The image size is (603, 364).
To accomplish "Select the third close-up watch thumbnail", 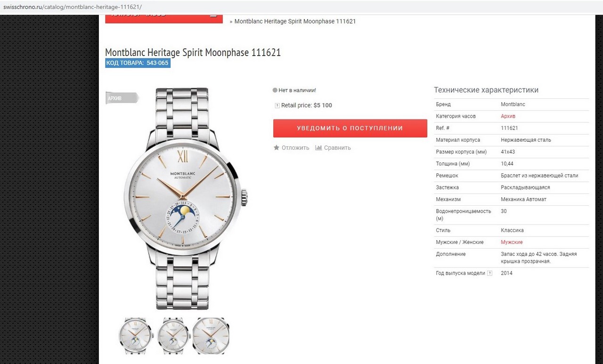I will pyautogui.click(x=211, y=335).
